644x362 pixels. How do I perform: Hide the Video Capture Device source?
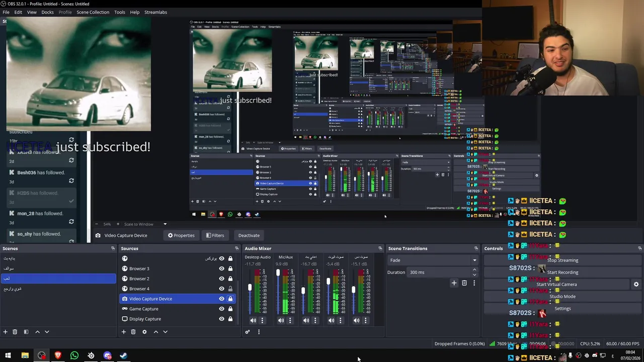click(221, 299)
